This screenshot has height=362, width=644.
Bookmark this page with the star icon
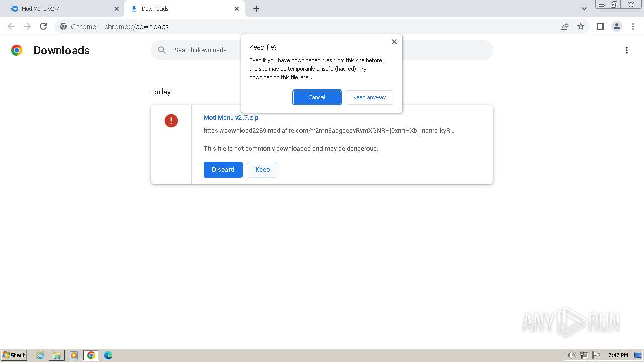point(581,26)
